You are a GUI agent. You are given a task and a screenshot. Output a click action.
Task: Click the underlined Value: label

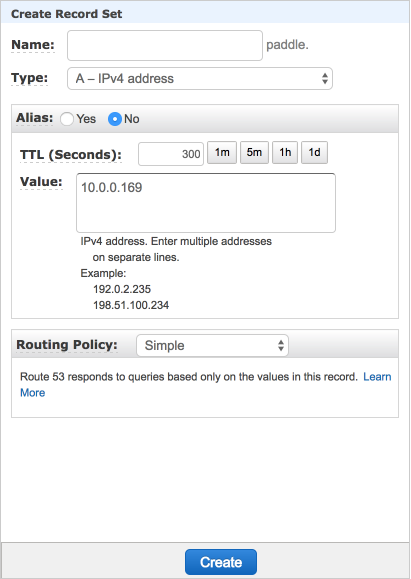[x=41, y=182]
